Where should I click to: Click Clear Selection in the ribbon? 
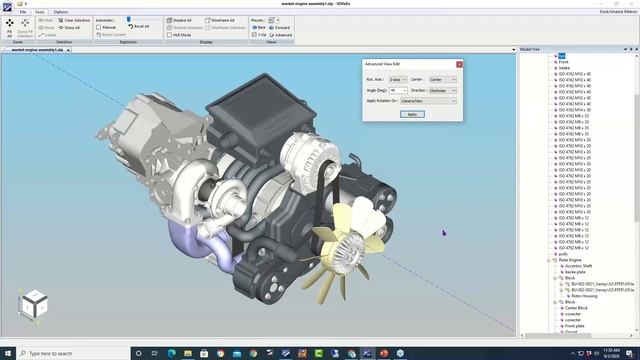(74, 20)
